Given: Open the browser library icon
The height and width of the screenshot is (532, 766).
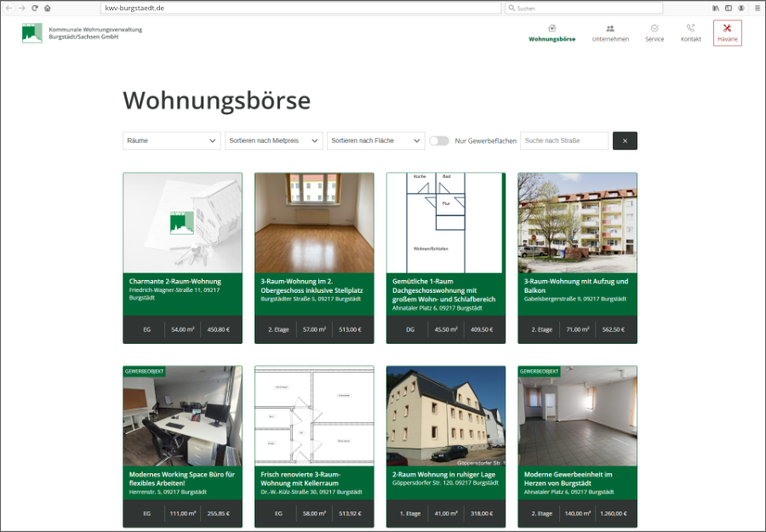Looking at the screenshot, I should 716,8.
